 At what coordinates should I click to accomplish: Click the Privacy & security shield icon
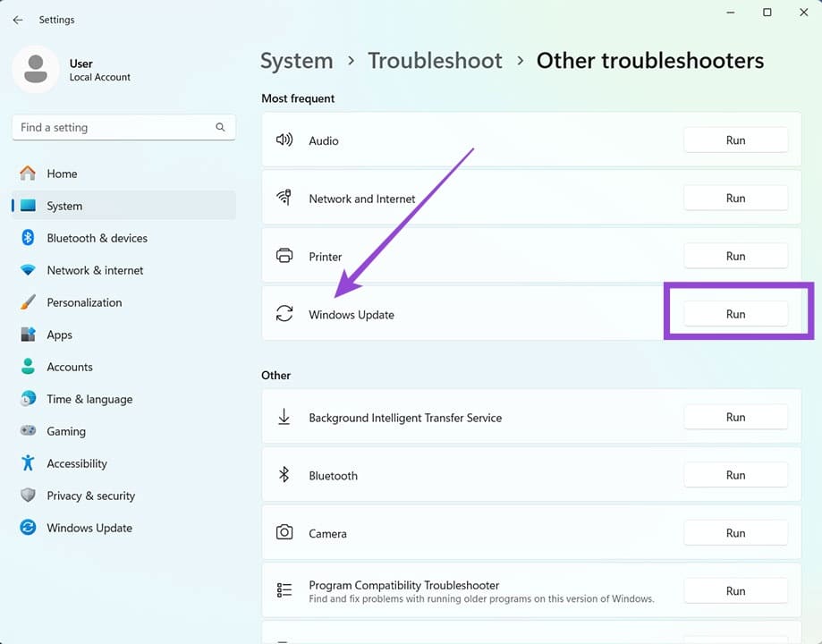[28, 496]
